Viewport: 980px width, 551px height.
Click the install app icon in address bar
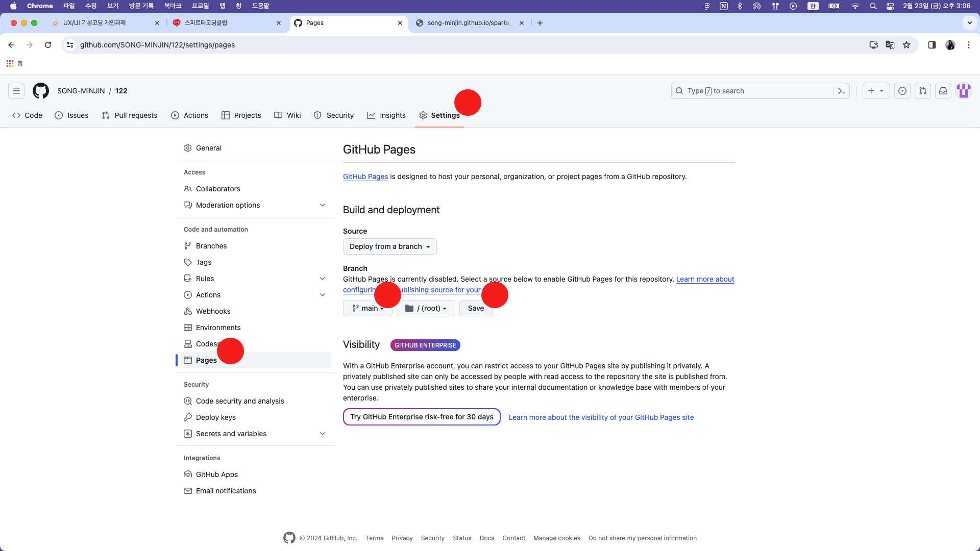(x=874, y=45)
